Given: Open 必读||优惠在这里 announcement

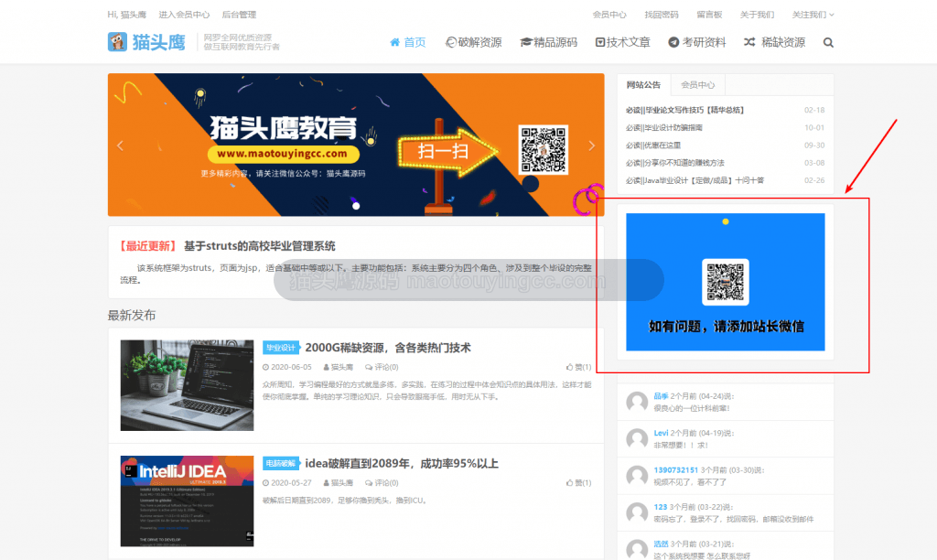Looking at the screenshot, I should tap(653, 145).
